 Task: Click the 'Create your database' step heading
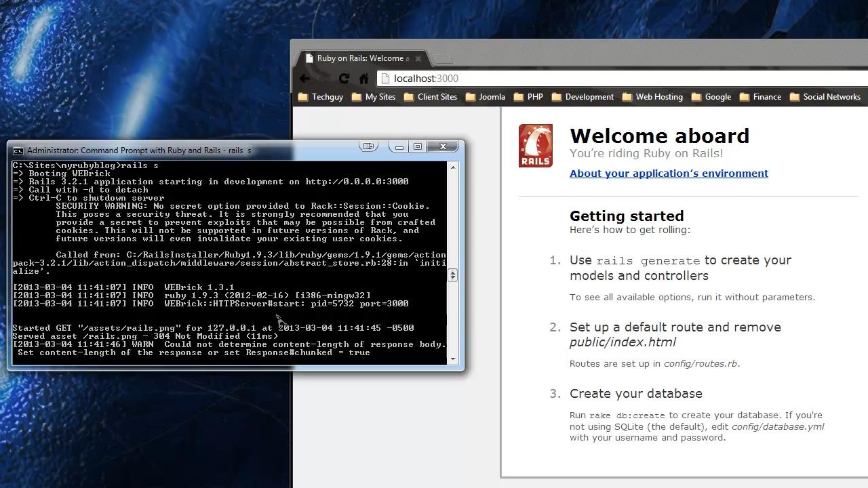tap(636, 394)
